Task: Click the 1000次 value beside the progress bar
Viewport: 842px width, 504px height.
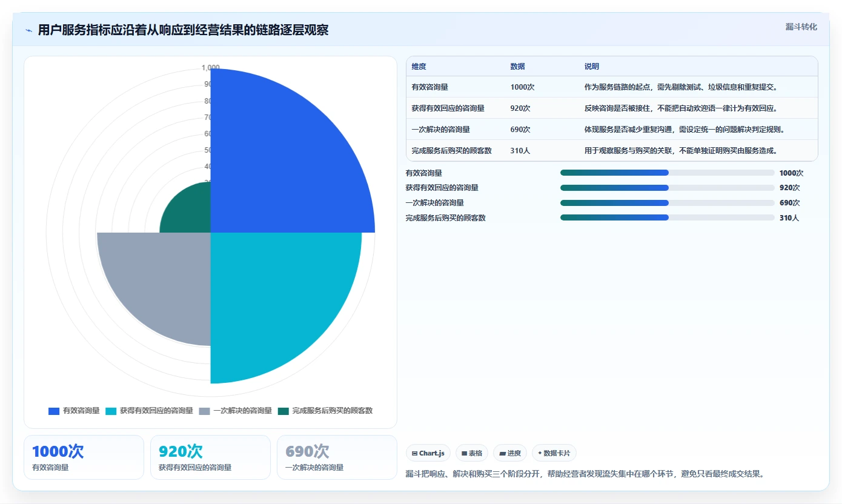Action: (791, 173)
